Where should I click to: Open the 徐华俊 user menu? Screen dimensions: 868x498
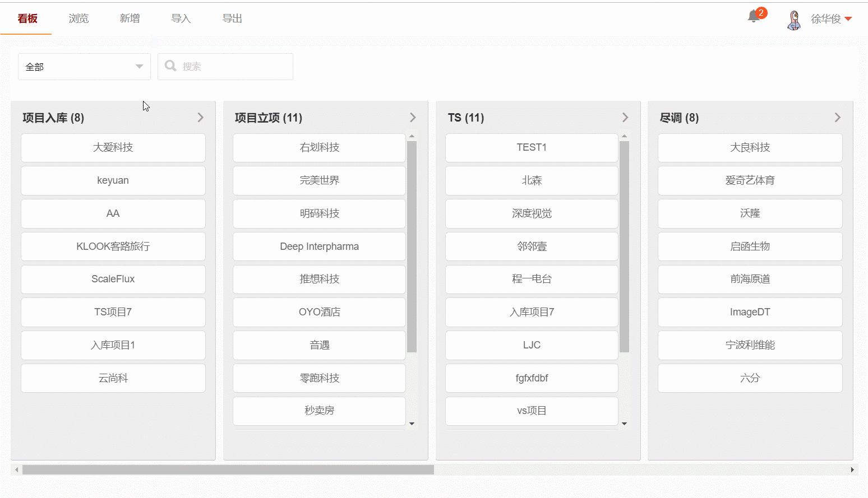(832, 19)
